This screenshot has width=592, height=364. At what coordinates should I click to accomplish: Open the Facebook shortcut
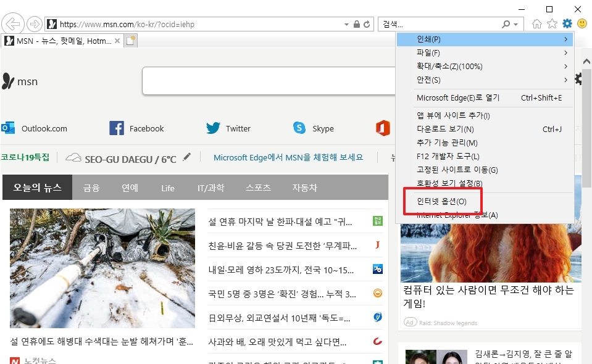tap(136, 128)
